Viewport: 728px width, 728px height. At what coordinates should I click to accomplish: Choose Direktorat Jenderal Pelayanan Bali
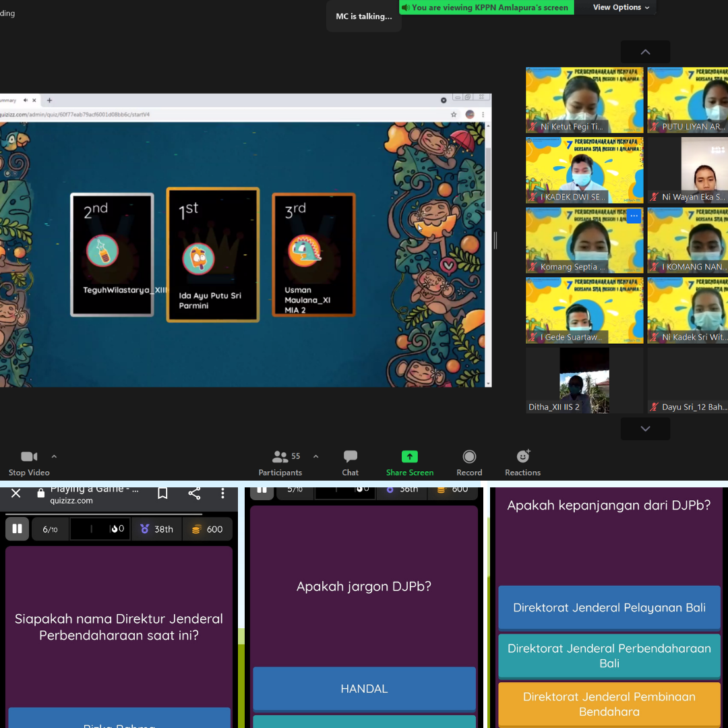(x=609, y=607)
